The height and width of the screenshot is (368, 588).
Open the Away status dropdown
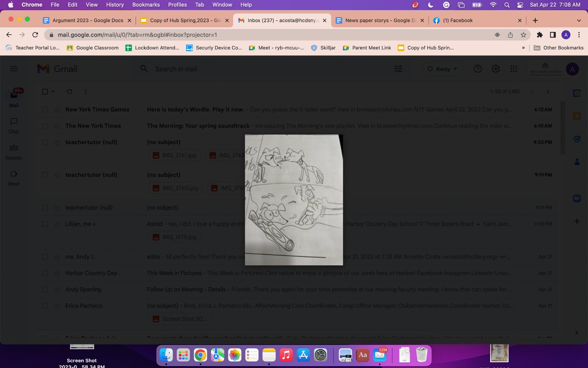click(443, 69)
